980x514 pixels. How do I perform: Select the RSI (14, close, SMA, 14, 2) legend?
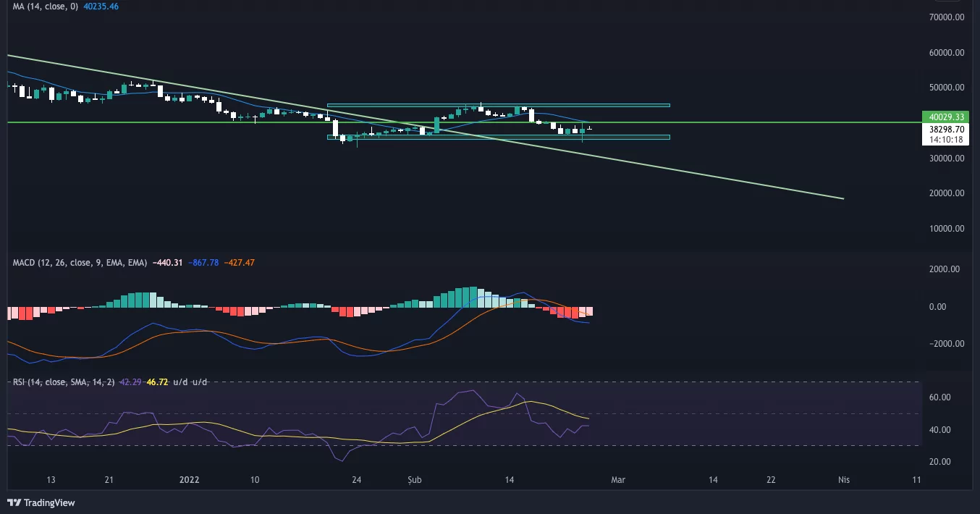coord(63,382)
